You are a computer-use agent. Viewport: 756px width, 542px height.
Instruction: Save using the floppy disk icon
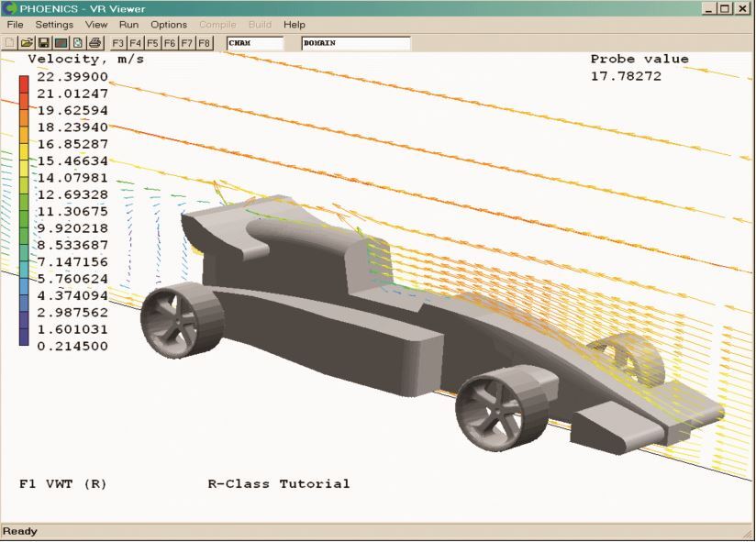point(43,43)
